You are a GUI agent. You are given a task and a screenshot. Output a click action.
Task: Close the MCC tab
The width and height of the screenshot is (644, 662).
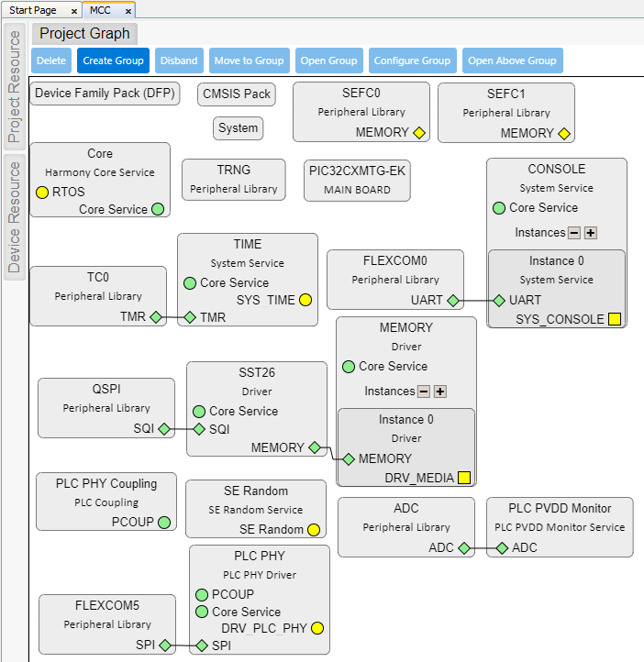click(128, 11)
